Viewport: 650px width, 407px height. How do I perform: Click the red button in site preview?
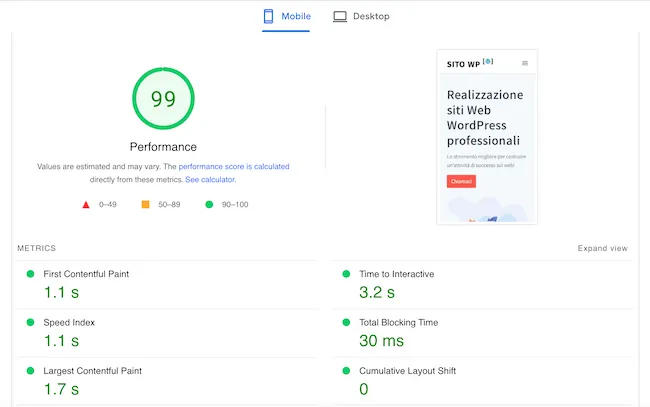click(x=461, y=182)
